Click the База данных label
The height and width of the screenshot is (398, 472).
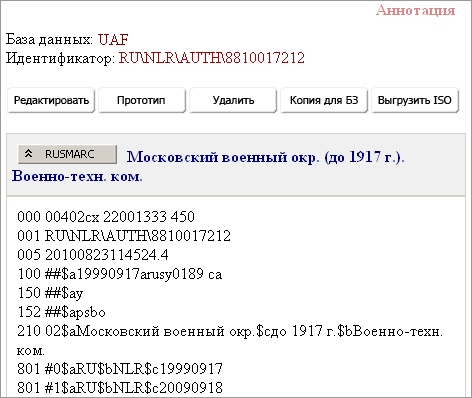[x=49, y=40]
